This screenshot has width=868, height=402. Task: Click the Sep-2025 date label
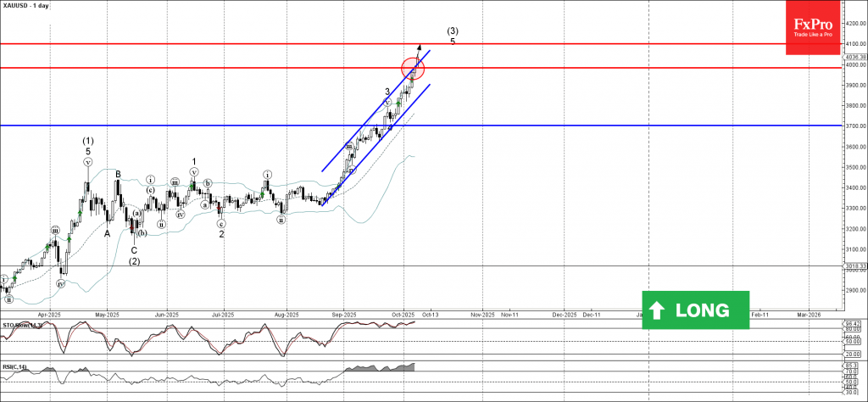click(343, 315)
